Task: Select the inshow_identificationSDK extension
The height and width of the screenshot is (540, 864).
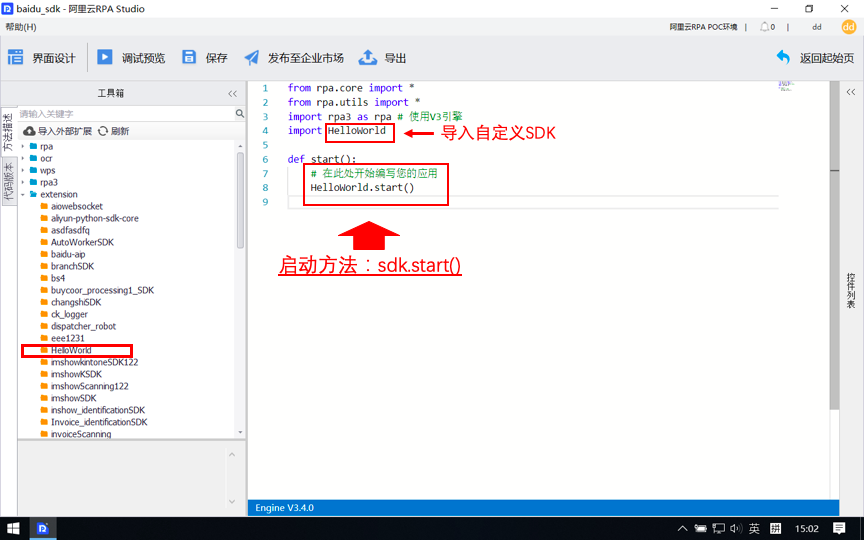Action: [x=98, y=411]
